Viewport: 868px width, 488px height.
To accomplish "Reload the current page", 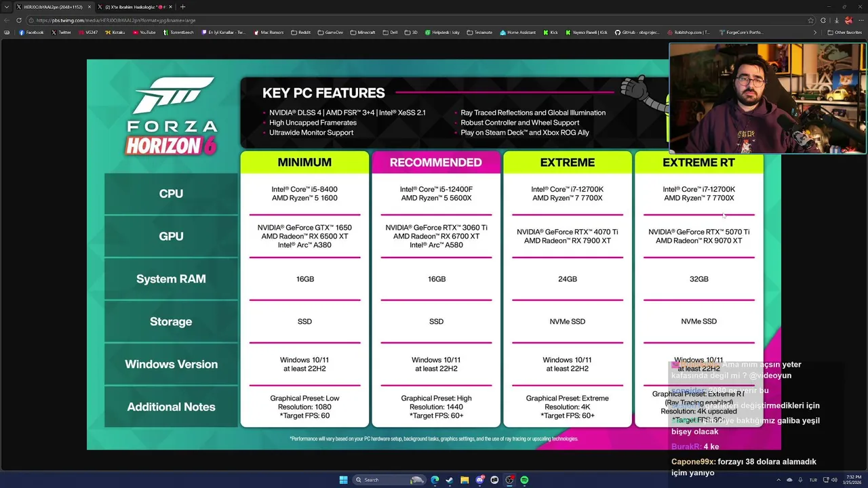I will [x=18, y=20].
